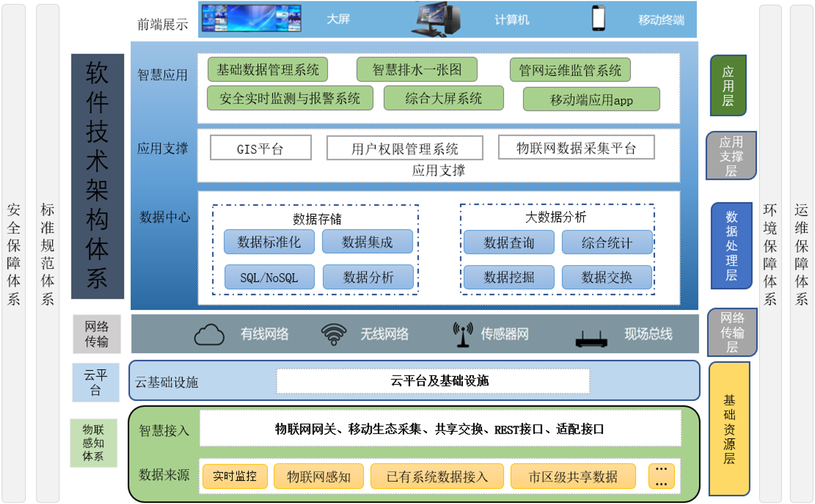Switch to the 应用层 side tab
815x504 pixels.
click(728, 85)
